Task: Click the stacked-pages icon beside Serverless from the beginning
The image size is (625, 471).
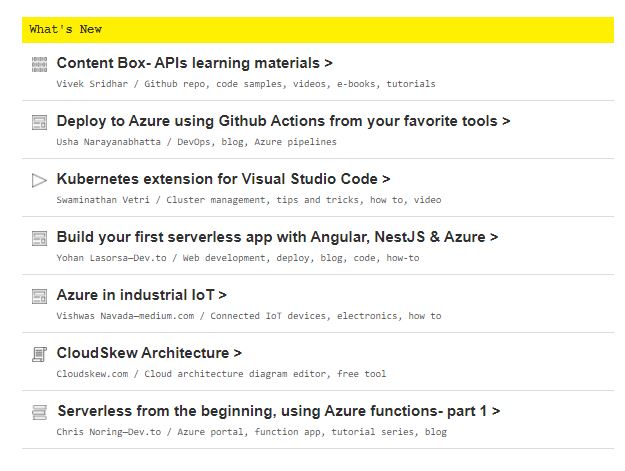Action: click(39, 412)
